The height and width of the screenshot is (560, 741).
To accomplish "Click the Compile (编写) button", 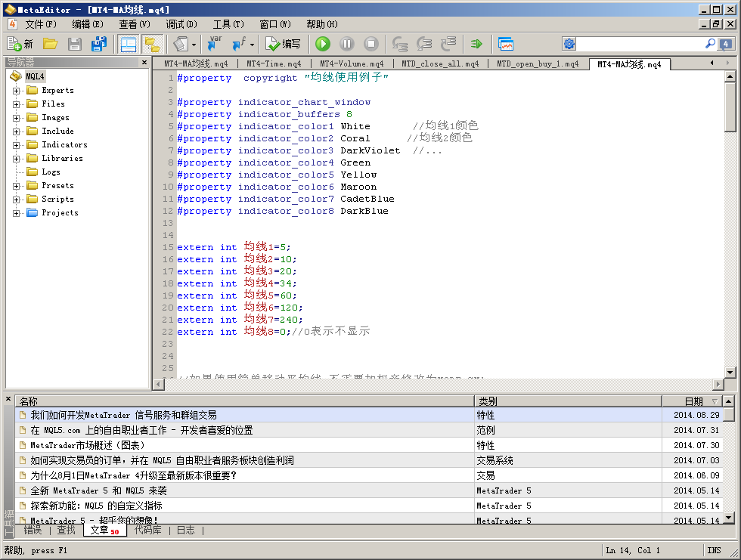I will click(x=284, y=45).
